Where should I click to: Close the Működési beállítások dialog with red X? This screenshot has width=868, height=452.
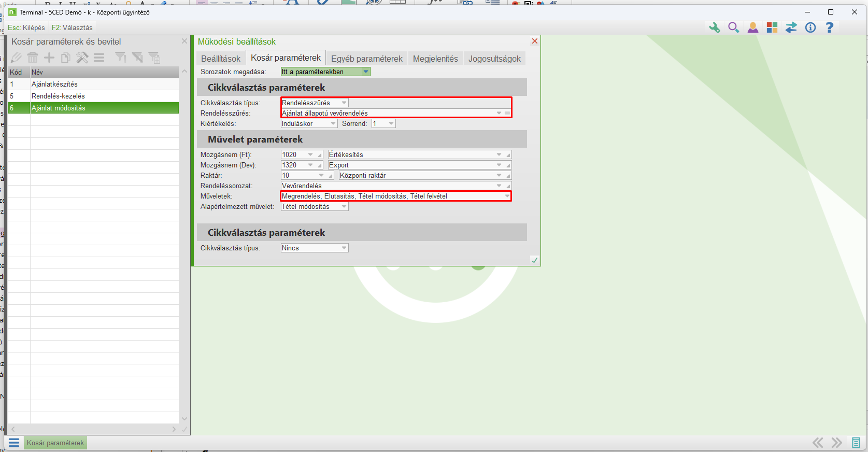(535, 41)
